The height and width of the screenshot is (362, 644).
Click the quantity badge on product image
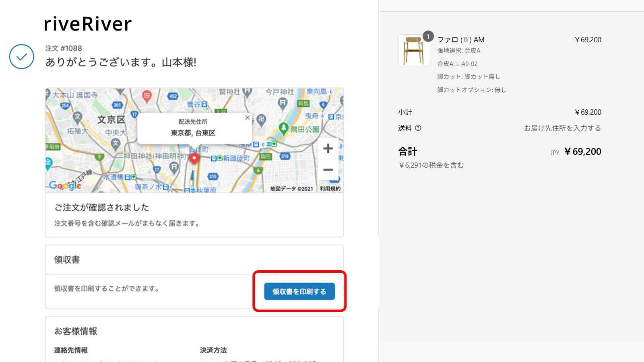(x=428, y=37)
